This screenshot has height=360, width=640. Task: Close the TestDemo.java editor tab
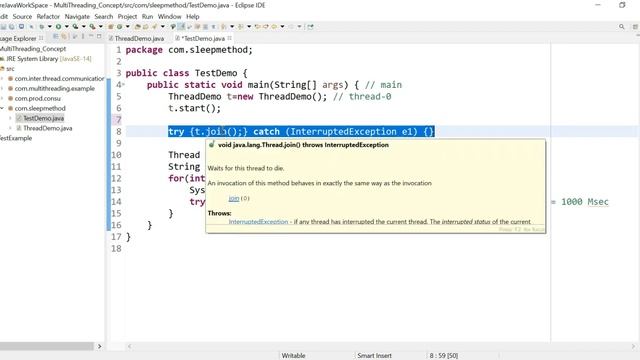(x=229, y=38)
